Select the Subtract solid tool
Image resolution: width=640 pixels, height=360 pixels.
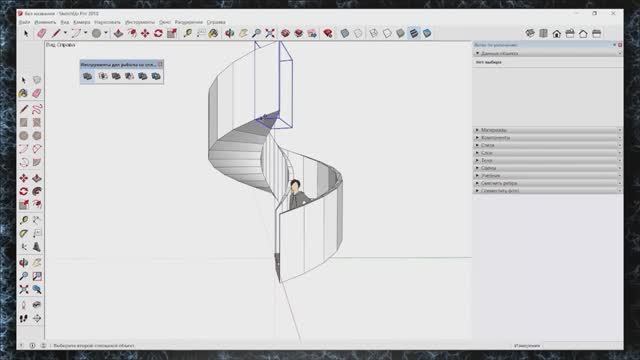pos(129,76)
